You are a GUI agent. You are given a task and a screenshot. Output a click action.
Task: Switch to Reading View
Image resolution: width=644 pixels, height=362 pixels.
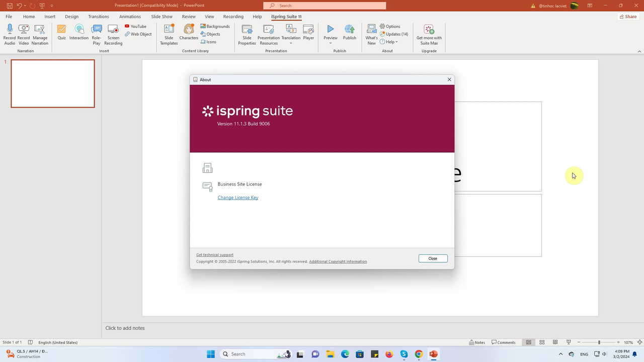pyautogui.click(x=555, y=342)
